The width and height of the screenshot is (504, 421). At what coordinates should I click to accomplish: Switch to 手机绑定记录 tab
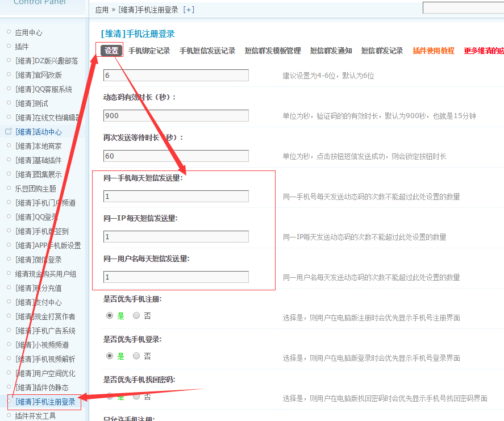(149, 51)
